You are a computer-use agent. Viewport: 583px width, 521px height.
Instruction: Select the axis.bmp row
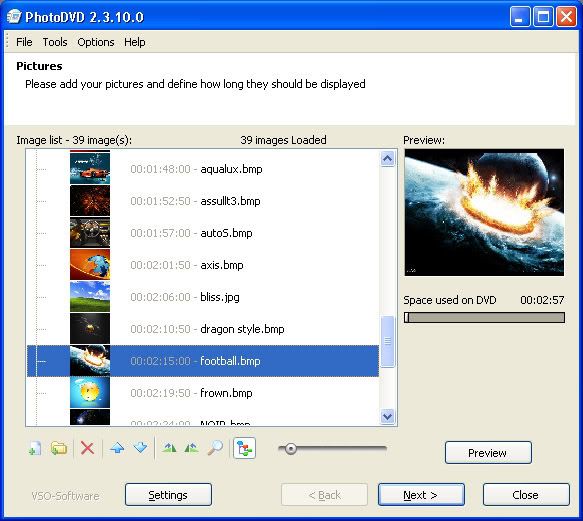point(203,265)
